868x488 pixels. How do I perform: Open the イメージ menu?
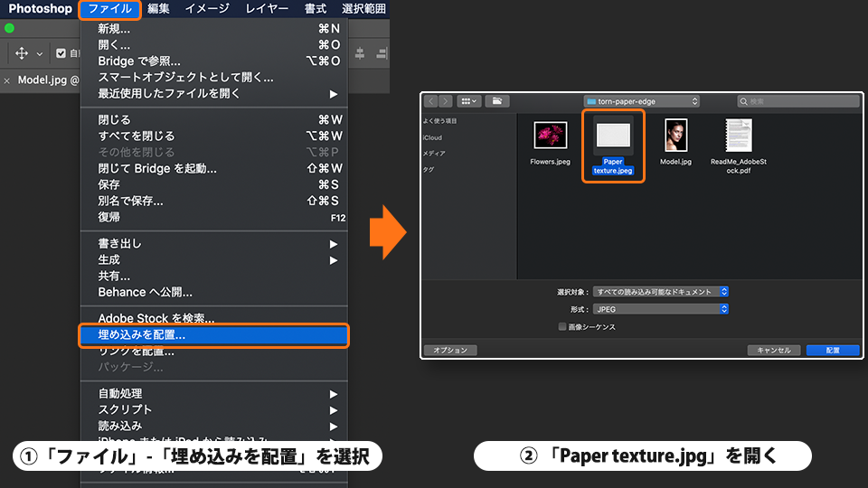207,9
